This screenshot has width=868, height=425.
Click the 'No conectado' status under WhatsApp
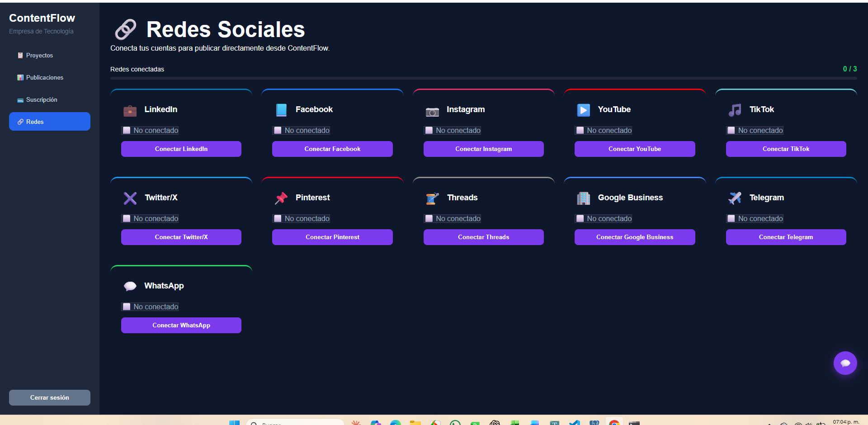150,307
